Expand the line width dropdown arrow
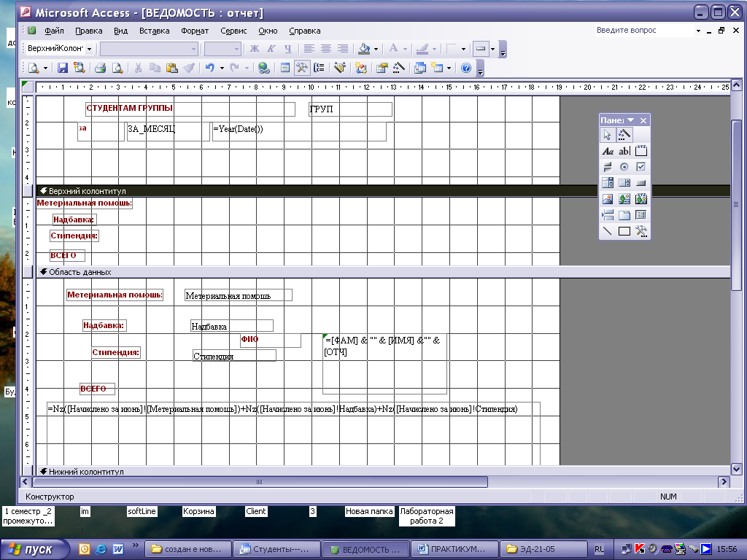Screen dimensions: 747x560 click(x=463, y=49)
